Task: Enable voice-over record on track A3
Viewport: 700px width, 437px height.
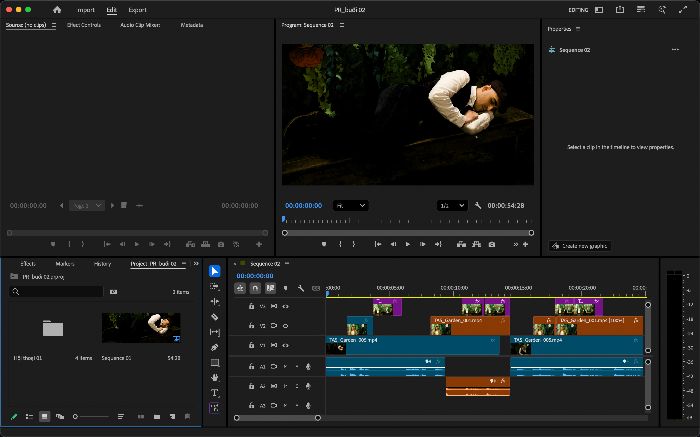Action: tap(308, 405)
